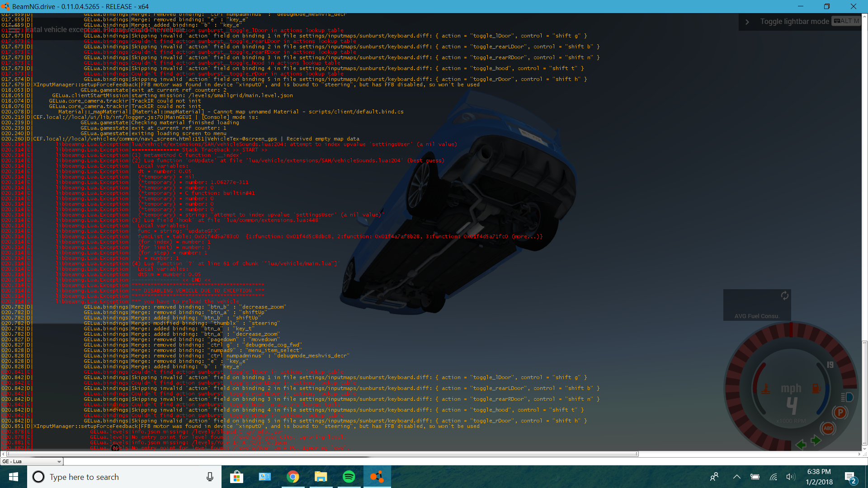868x488 pixels.
Task: Open the GE - Lua context dropdown
Action: [x=32, y=461]
